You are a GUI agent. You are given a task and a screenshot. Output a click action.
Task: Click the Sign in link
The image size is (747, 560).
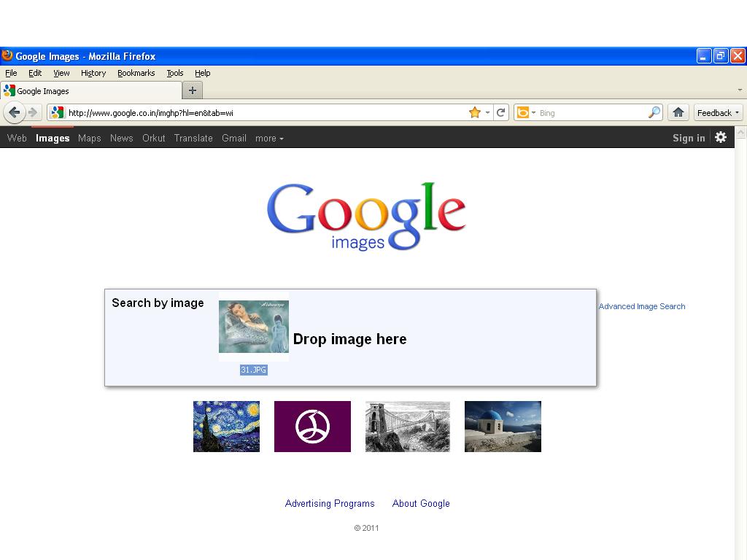[x=688, y=138]
